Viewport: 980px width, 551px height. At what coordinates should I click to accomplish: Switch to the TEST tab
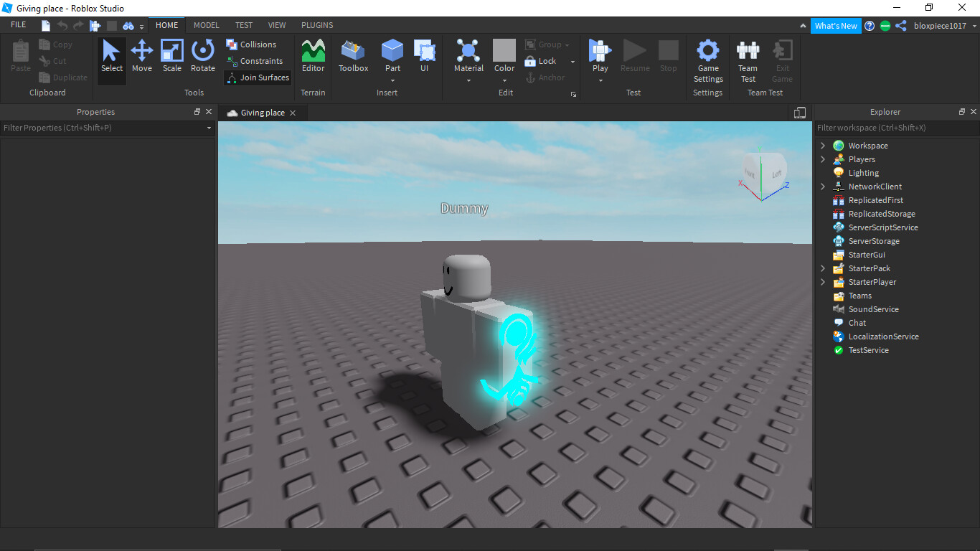point(244,25)
